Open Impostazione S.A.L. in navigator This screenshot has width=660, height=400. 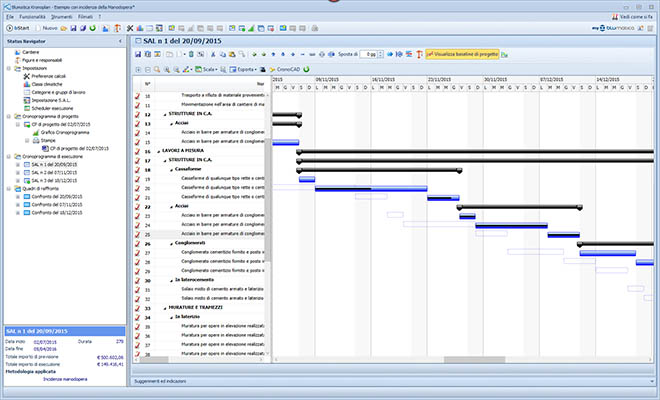point(52,100)
